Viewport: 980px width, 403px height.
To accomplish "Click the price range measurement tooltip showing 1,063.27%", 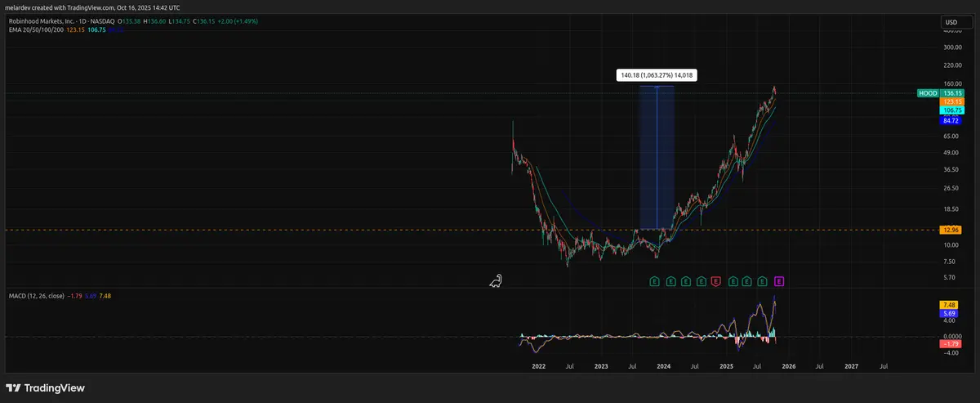I will coord(657,75).
